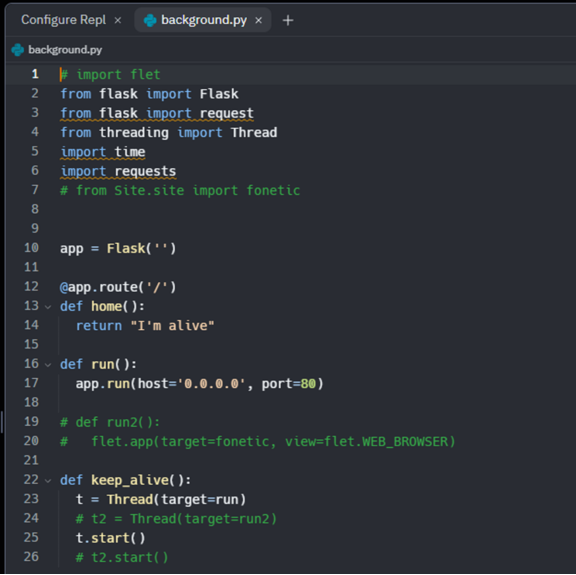Click the underlined 'import requests' line
Viewport: 576px width, 575px height.
click(x=118, y=171)
